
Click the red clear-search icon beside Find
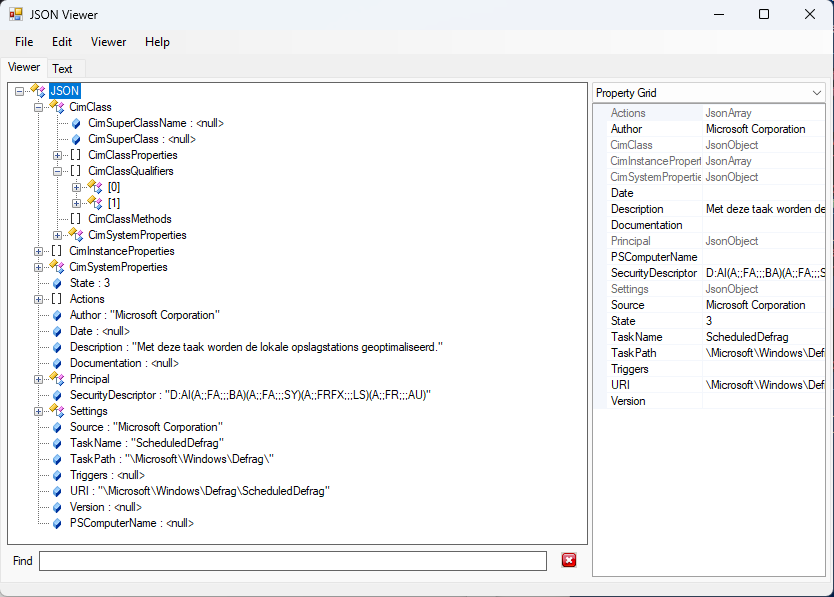569,560
